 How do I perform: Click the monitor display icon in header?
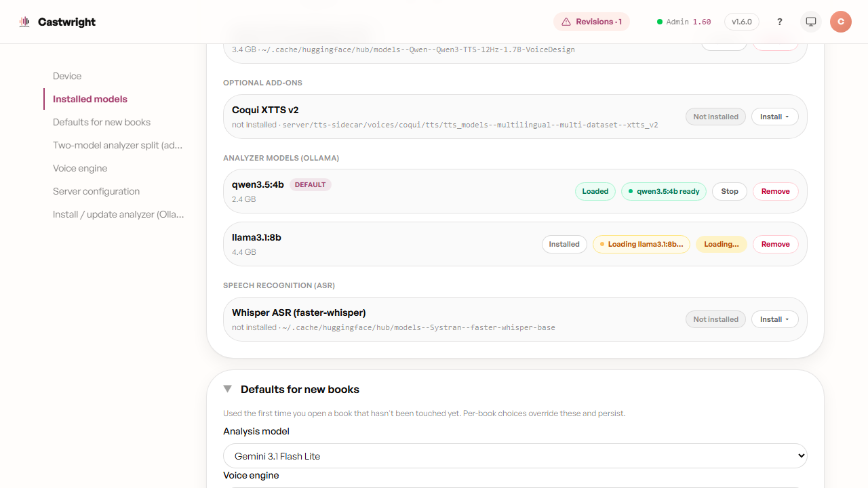(811, 22)
